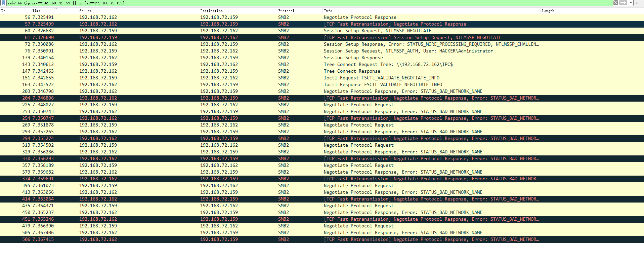Screen dimensions: 644x255
Task: Click source 192.168.72.159 in packet 76 row
Action: [x=98, y=51]
